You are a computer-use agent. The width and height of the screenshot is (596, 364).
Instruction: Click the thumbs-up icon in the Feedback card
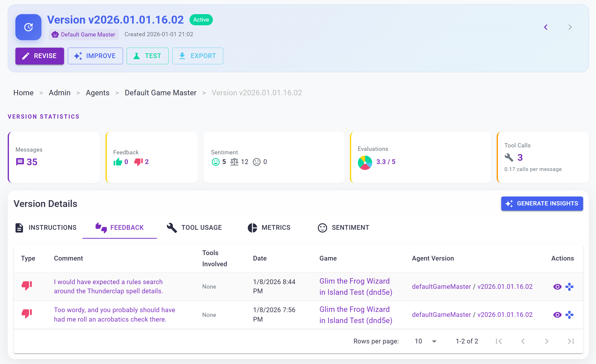117,162
